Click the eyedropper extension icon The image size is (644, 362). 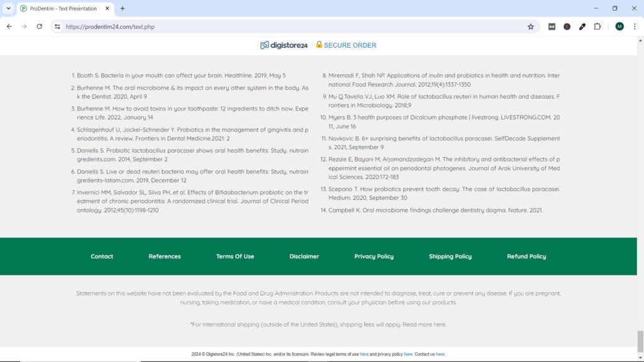click(x=582, y=26)
